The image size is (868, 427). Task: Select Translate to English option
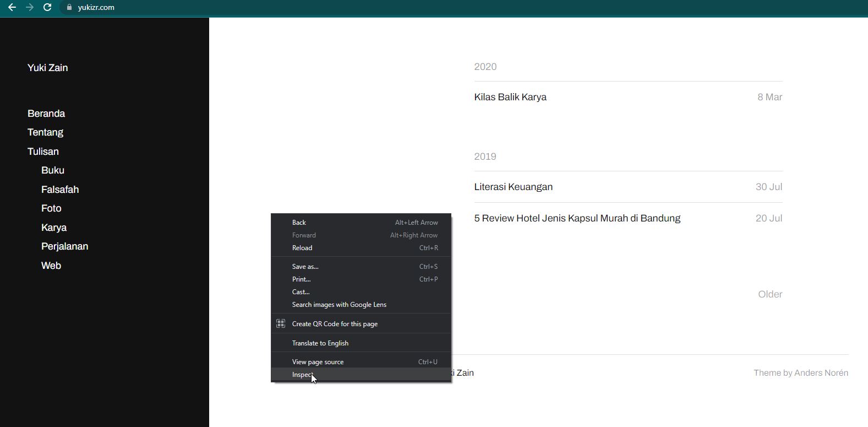pos(320,343)
